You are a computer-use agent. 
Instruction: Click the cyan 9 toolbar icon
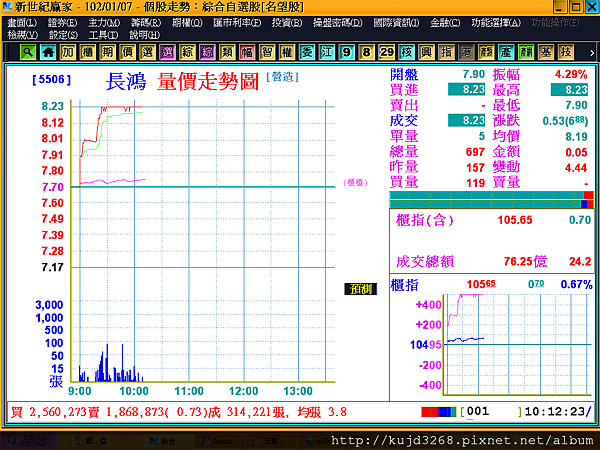[x=346, y=52]
